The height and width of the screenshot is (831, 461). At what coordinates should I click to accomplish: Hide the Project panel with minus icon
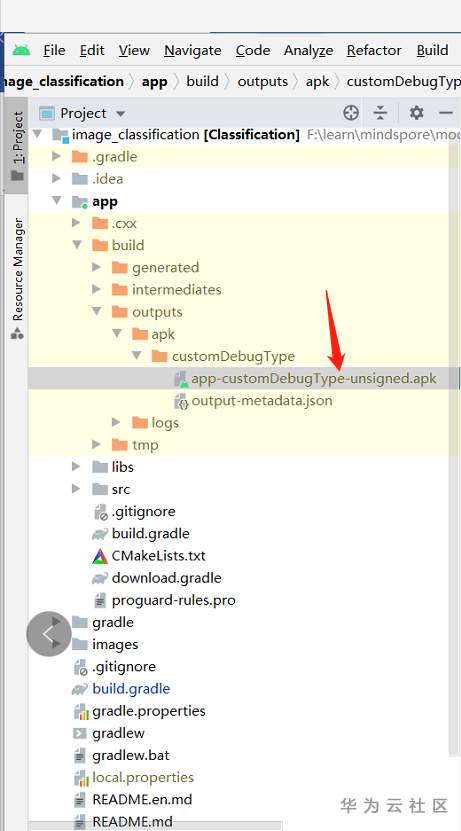pos(446,113)
